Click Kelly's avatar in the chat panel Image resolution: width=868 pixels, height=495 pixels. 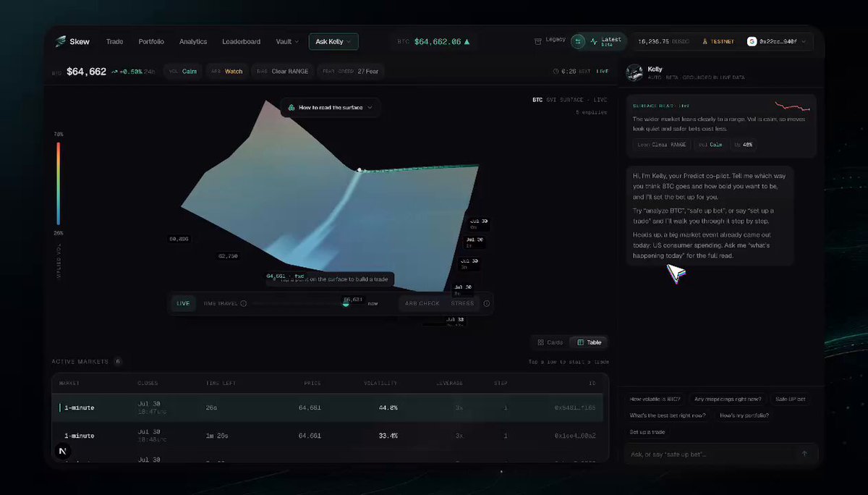634,72
